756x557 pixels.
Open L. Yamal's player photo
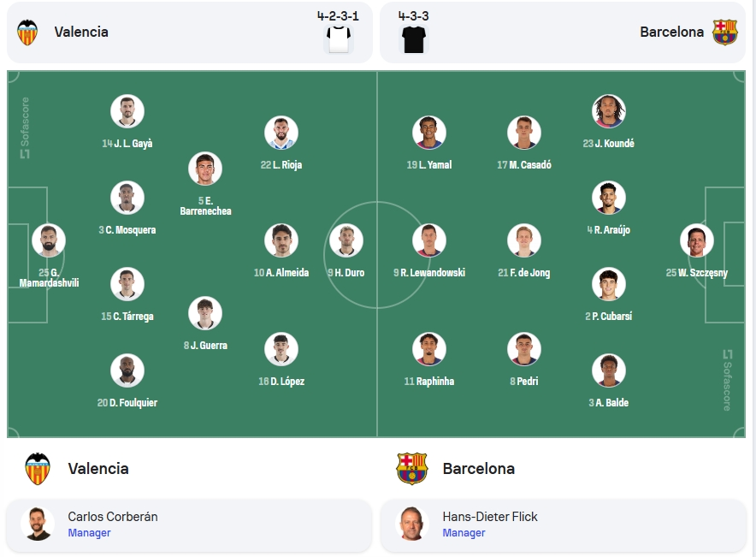(429, 132)
